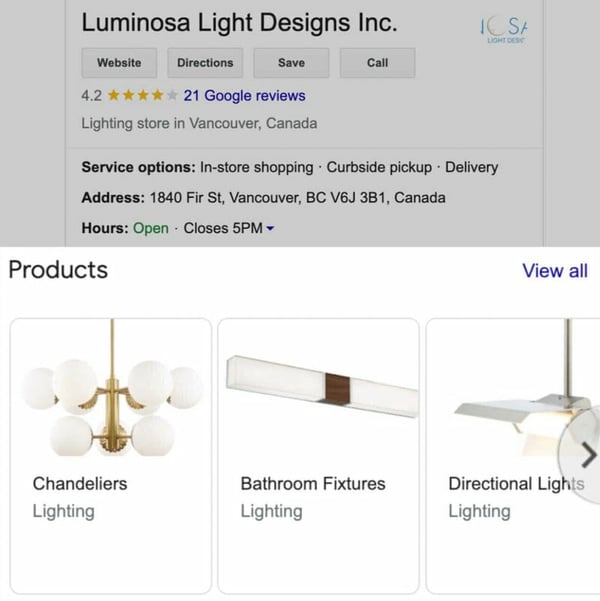This screenshot has height=601, width=600.
Task: Select the Directional Lights card title
Action: pyautogui.click(x=516, y=484)
